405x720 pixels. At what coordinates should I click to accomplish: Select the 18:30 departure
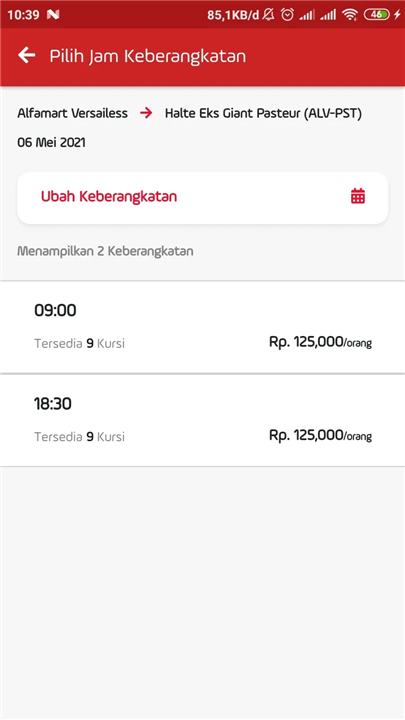click(202, 421)
